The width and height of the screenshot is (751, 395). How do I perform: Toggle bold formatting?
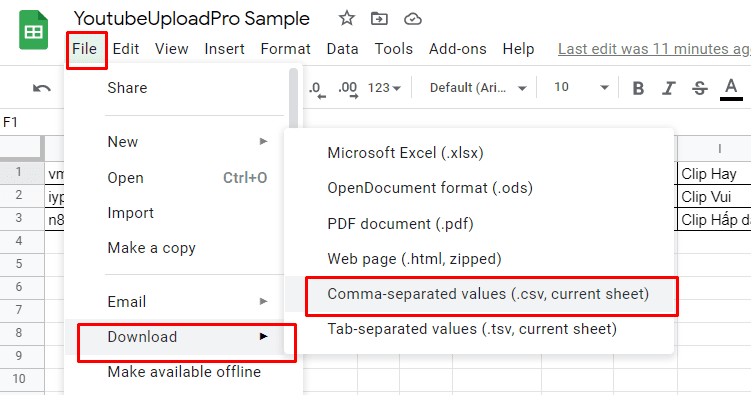click(x=638, y=88)
